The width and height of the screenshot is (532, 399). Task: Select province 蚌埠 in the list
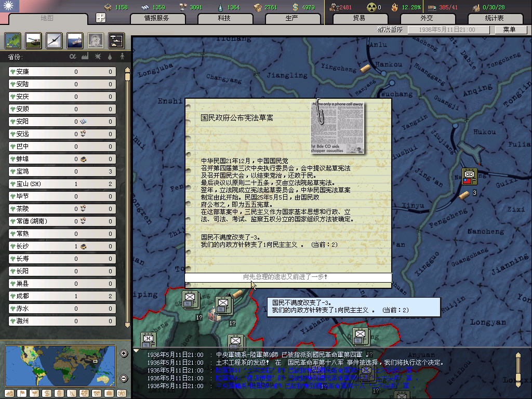click(x=62, y=159)
